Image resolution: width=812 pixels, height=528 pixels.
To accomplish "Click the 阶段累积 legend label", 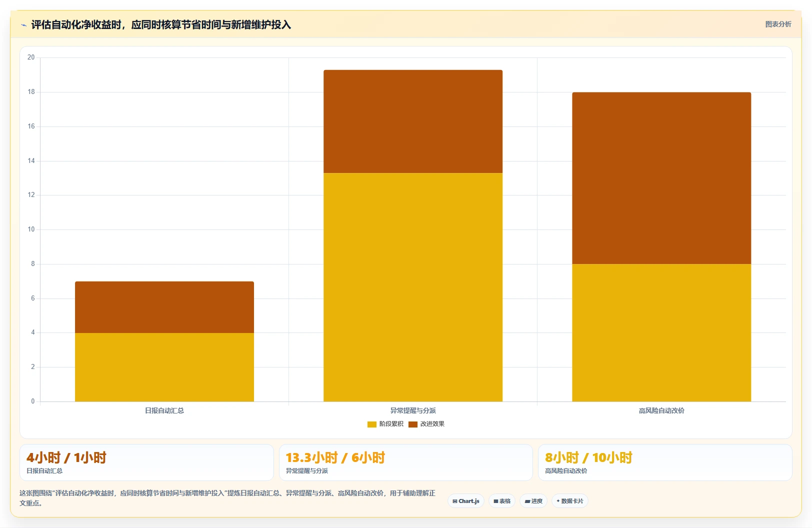I will click(391, 424).
